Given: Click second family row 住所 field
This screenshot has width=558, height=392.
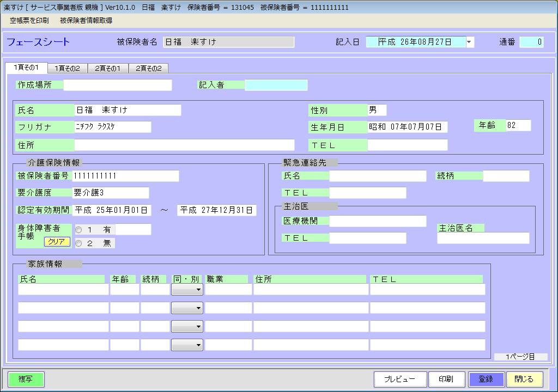Looking at the screenshot, I should point(311,308).
